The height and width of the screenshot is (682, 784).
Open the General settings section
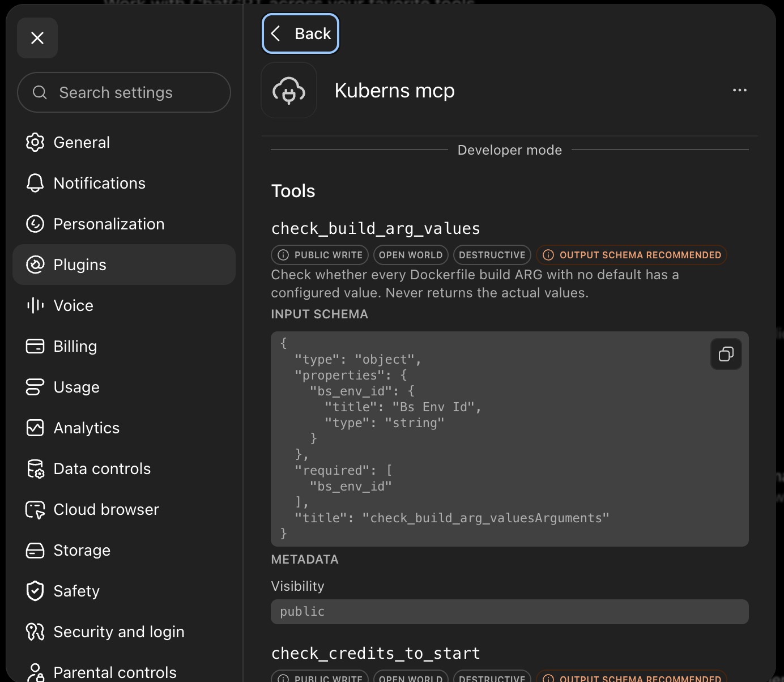pyautogui.click(x=124, y=142)
